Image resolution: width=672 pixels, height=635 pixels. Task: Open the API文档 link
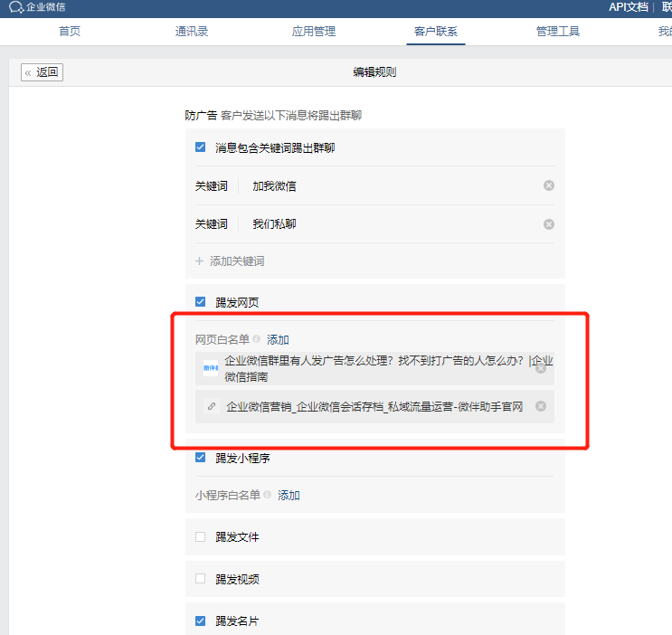click(629, 7)
